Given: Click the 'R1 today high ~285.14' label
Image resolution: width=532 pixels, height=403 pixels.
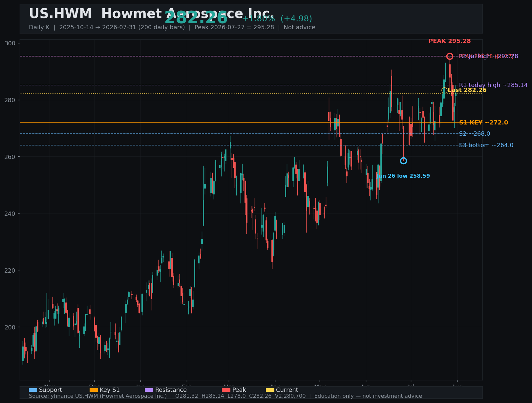Looking at the screenshot, I should (493, 85).
